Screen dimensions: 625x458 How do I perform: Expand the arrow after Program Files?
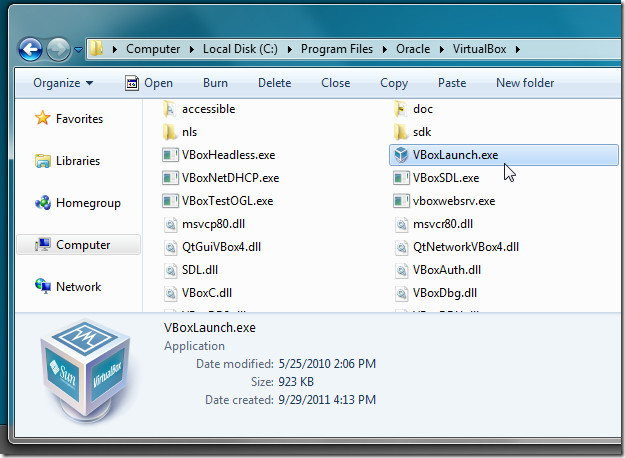pyautogui.click(x=385, y=49)
